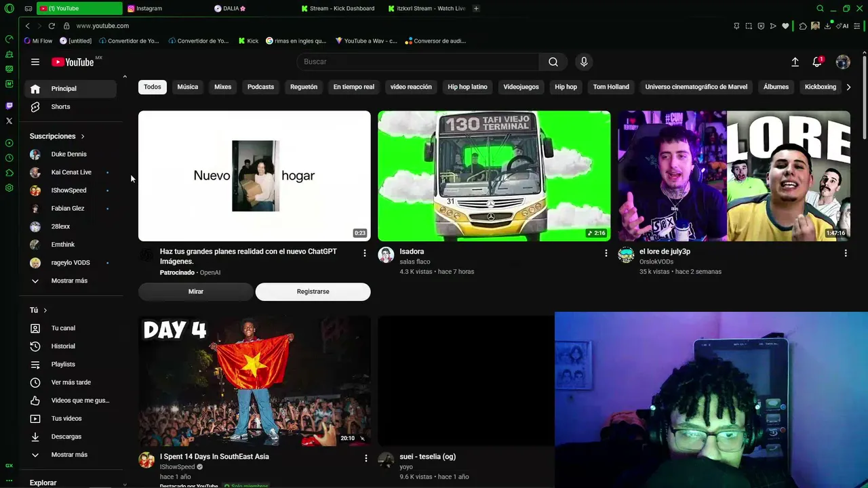
Task: Open the AI assistant in the address bar
Action: click(842, 26)
